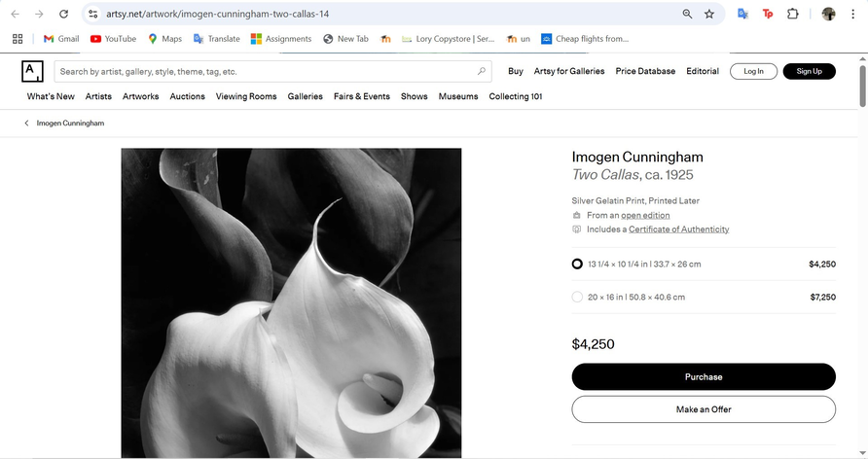This screenshot has width=868, height=459.
Task: Click the Artsy logo icon
Action: point(32,71)
